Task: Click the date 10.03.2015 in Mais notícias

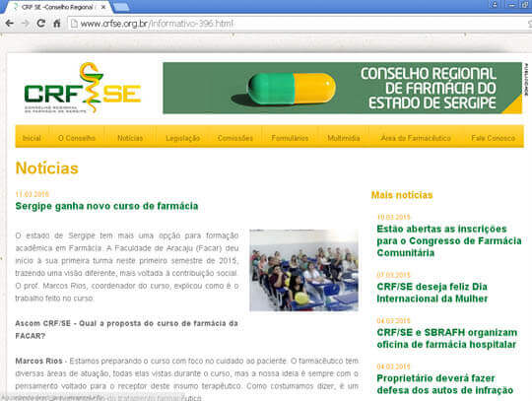Action: (393, 217)
